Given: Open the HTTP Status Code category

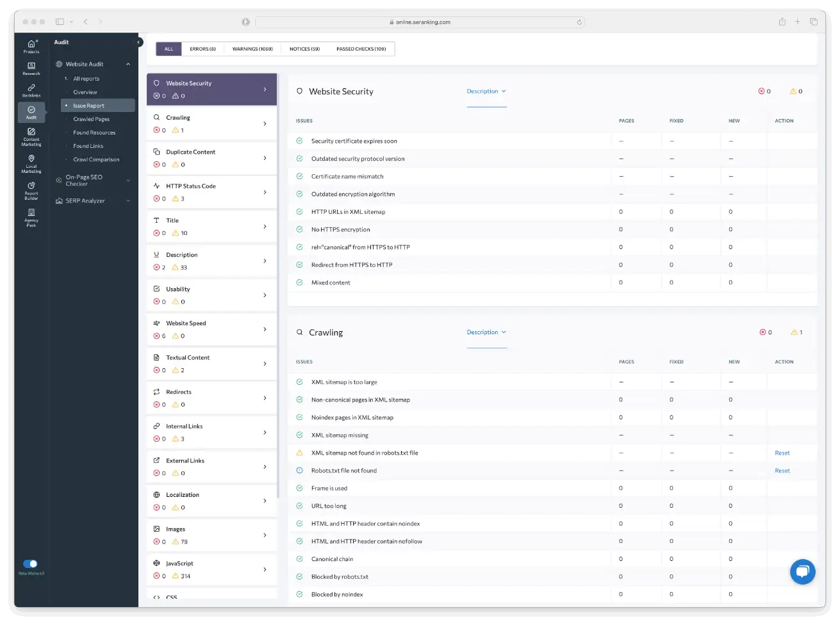Looking at the screenshot, I should [211, 192].
